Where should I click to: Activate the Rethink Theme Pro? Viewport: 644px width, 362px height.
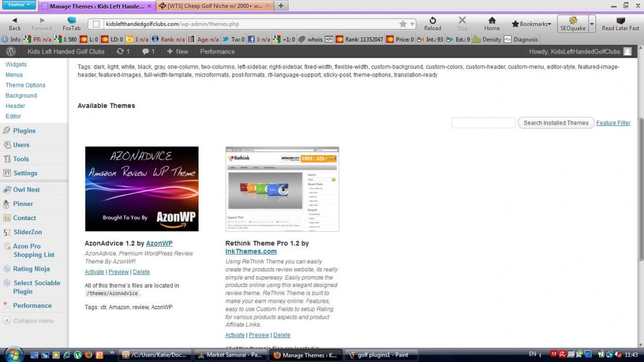[235, 335]
